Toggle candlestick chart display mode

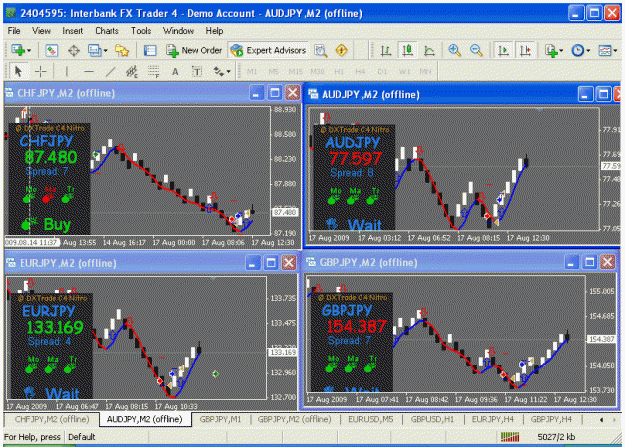(407, 50)
